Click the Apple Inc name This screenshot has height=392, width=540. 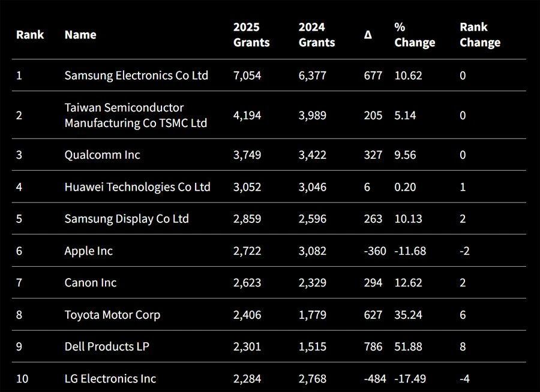click(x=88, y=251)
